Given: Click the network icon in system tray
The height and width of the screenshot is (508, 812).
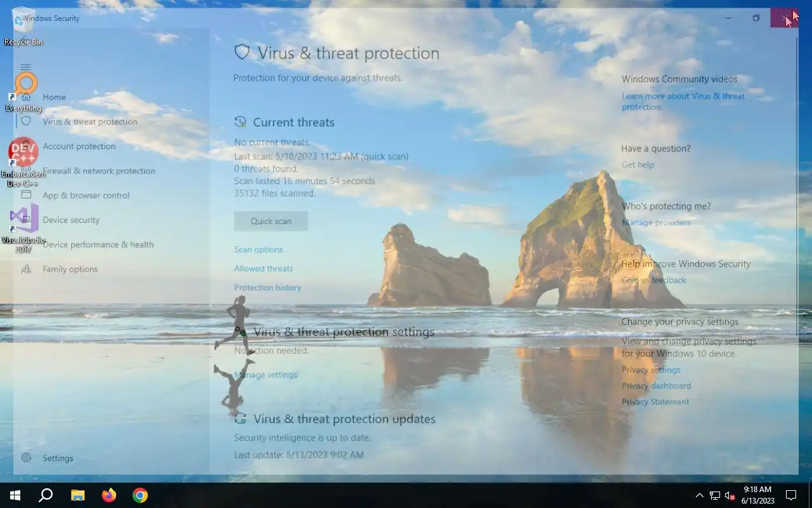Looking at the screenshot, I should click(x=715, y=495).
